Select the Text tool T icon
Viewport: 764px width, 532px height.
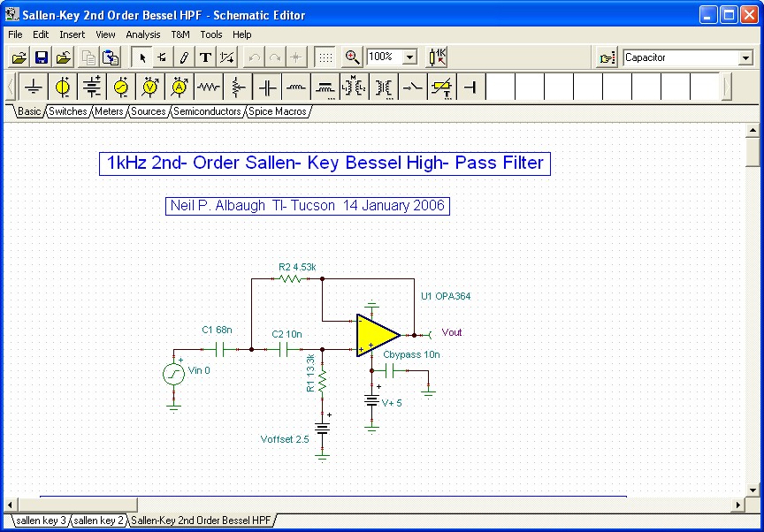point(205,57)
